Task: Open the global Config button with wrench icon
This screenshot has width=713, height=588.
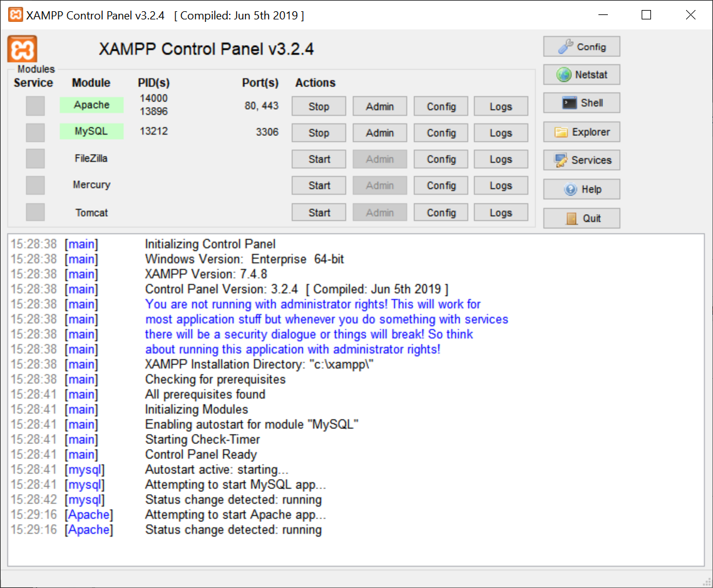Action: 582,47
